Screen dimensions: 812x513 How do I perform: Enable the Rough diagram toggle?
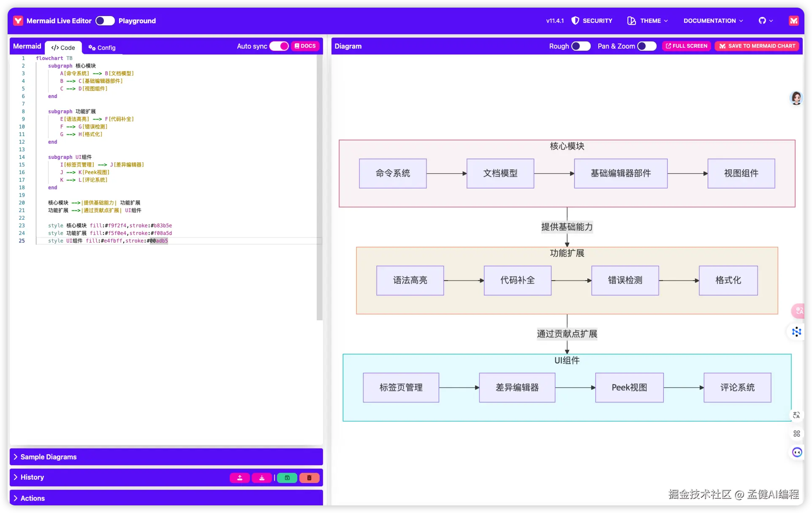click(581, 46)
